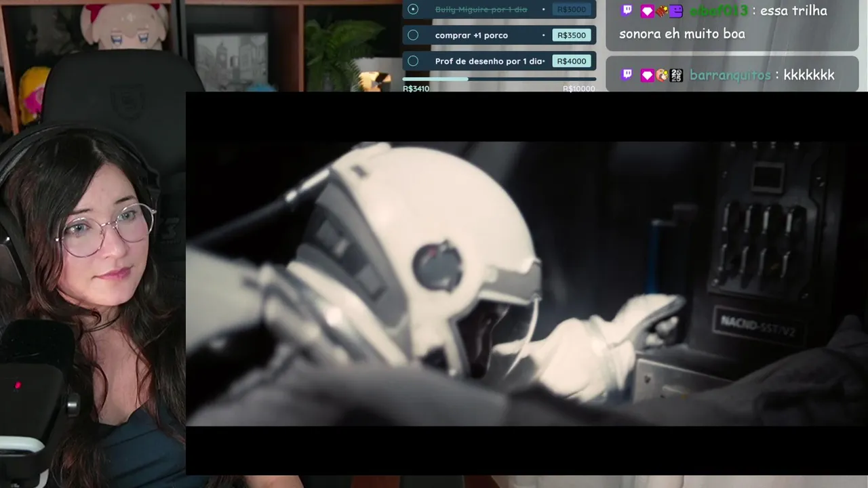Click the 'kkkkkkk' chat message text
The image size is (868, 488).
coord(809,75)
